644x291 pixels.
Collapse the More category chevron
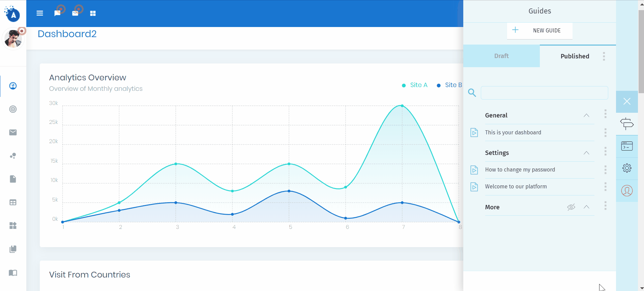[586, 207]
